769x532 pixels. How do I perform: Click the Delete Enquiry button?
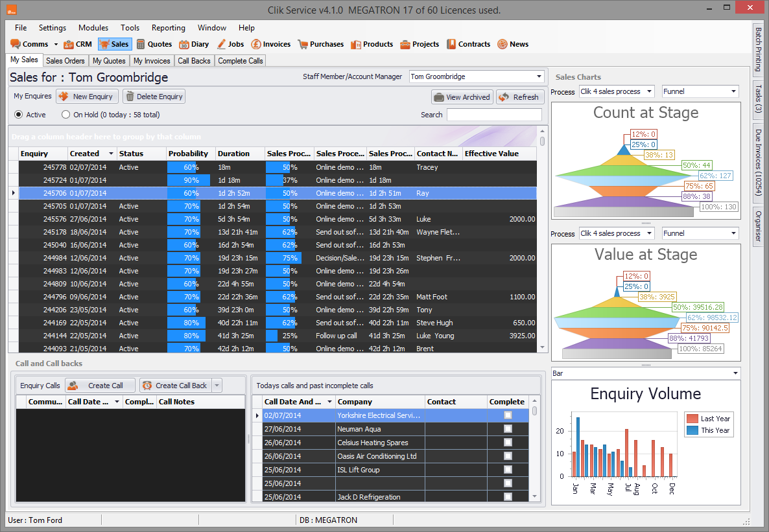pyautogui.click(x=154, y=97)
